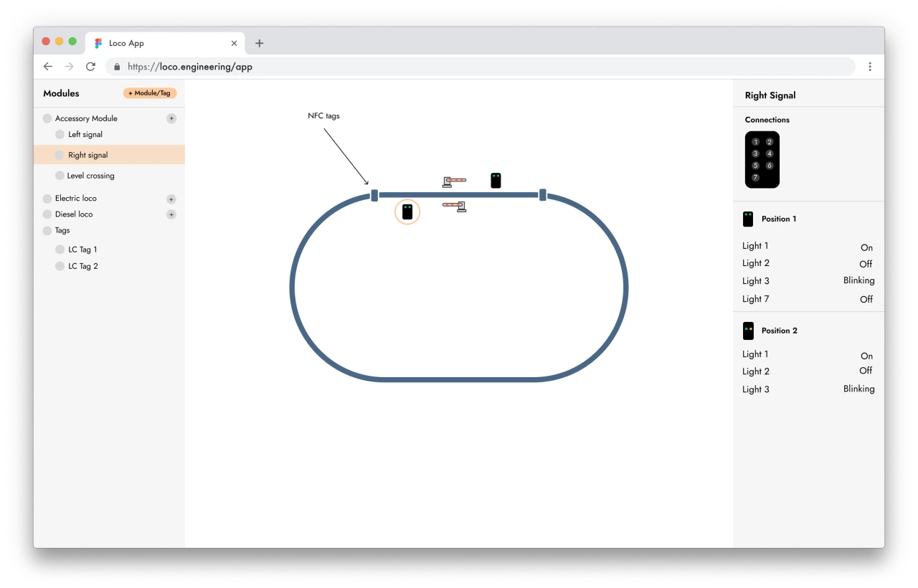Toggle the Right signal status circle
The height and width of the screenshot is (588, 918).
click(x=60, y=155)
